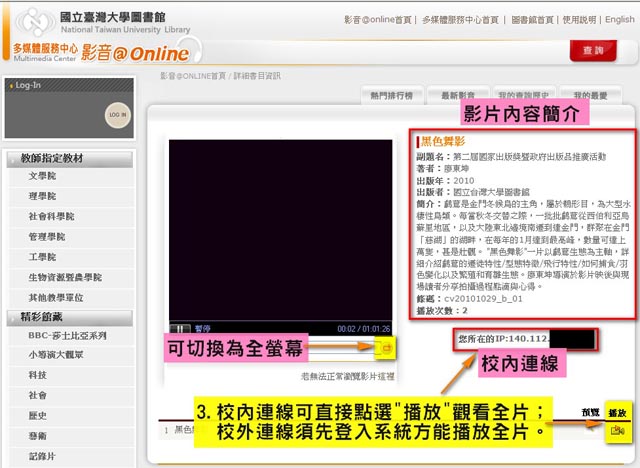Screen dimensions: 640x468
Task: Click the 播放次數 : 2 text
Action: coord(442,311)
